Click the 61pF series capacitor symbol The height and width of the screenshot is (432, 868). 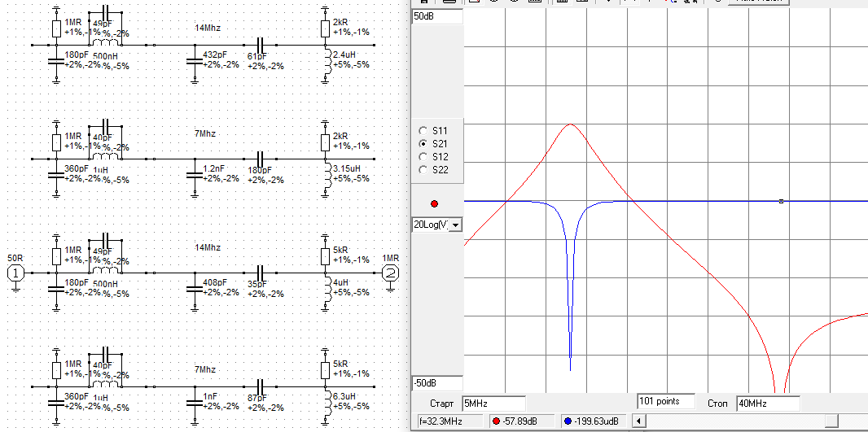point(261,45)
